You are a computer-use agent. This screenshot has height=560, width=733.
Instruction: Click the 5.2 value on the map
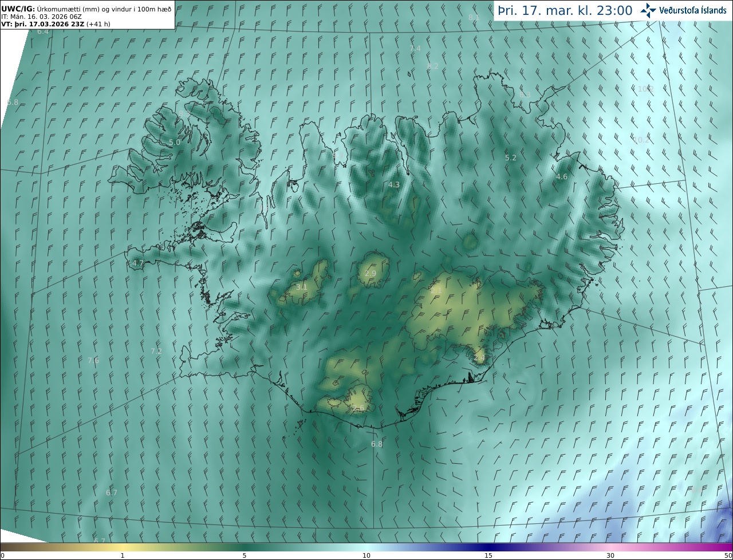pyautogui.click(x=511, y=157)
